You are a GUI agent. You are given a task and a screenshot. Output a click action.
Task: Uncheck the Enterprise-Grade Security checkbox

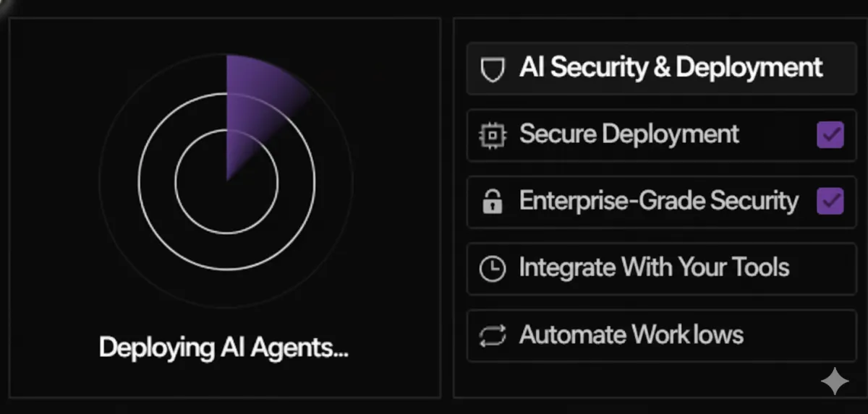click(x=830, y=202)
